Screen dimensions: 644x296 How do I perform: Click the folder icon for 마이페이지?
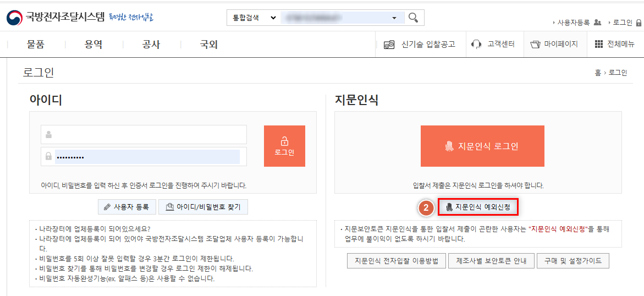coord(535,45)
